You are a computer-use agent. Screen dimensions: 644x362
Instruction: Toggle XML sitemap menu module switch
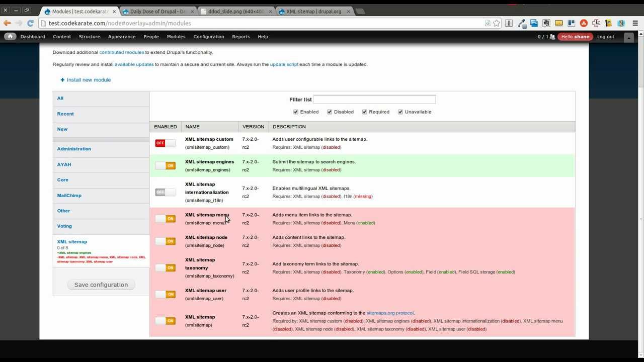point(165,219)
